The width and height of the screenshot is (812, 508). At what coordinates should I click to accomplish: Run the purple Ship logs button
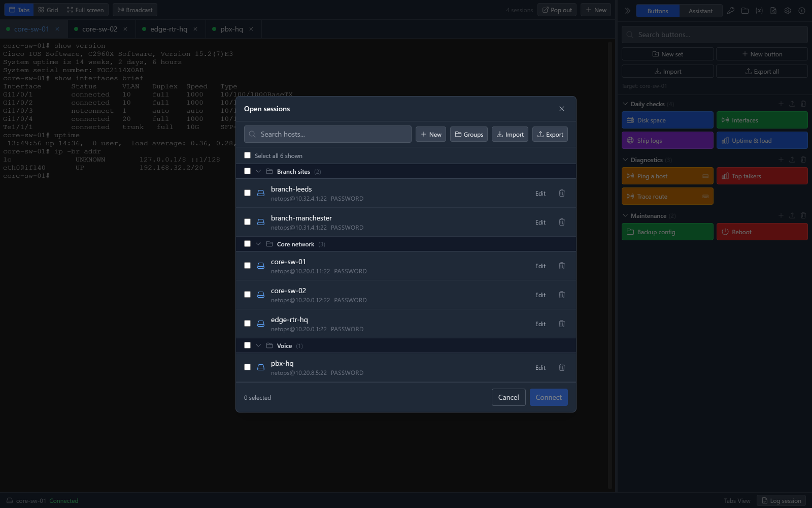click(x=667, y=140)
